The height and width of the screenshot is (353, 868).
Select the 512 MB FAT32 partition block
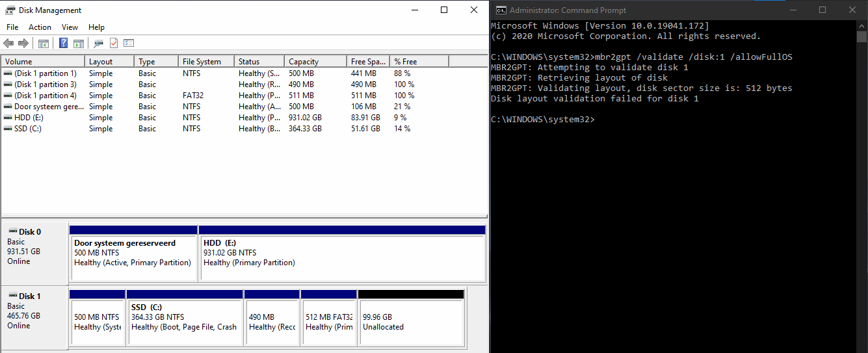click(328, 318)
